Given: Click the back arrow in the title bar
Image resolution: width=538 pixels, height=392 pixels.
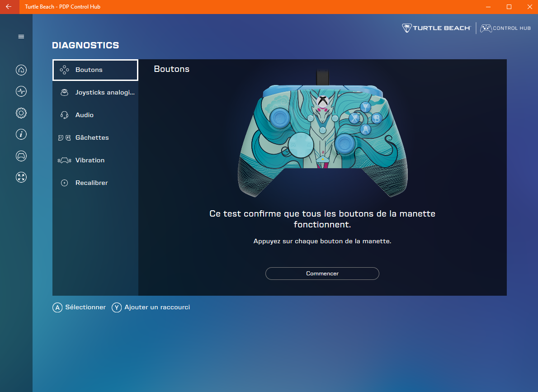Looking at the screenshot, I should (x=9, y=7).
